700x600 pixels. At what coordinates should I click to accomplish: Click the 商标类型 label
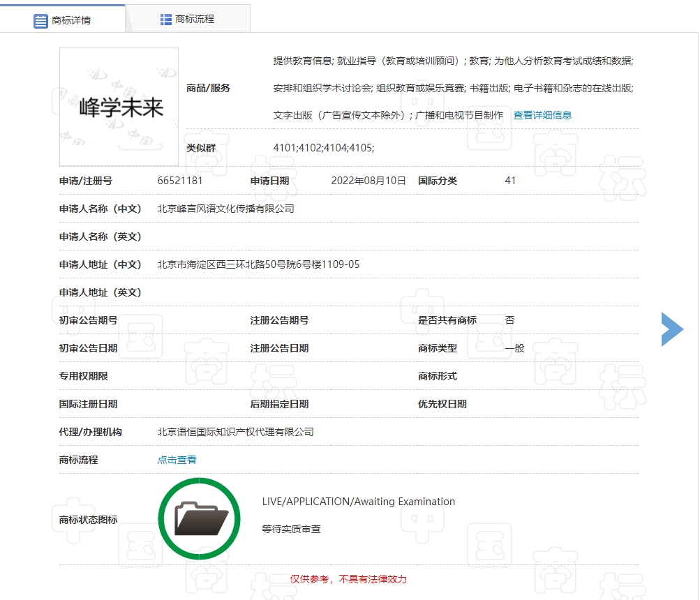click(x=438, y=348)
